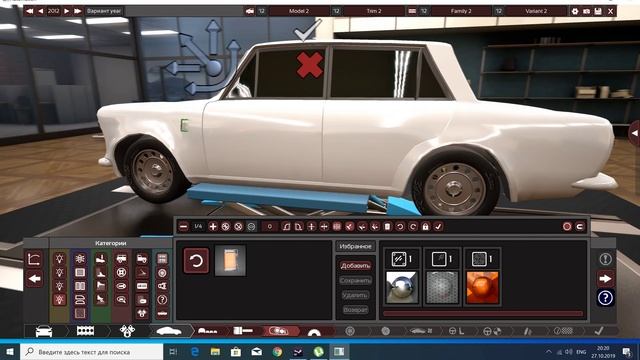Select the orange door fixture thumbnail
This screenshot has width=640, height=360.
pos(231,260)
